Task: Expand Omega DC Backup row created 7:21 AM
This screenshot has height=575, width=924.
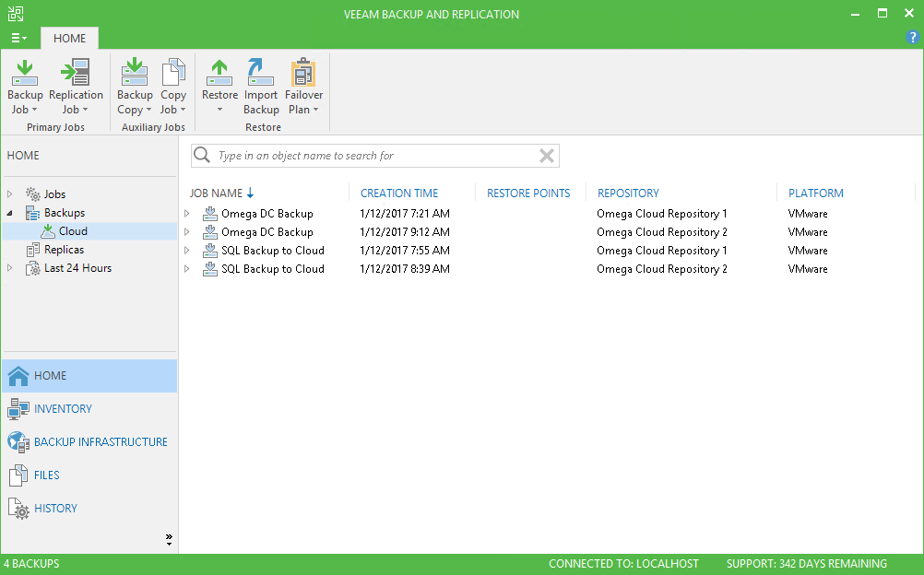Action: coord(187,214)
